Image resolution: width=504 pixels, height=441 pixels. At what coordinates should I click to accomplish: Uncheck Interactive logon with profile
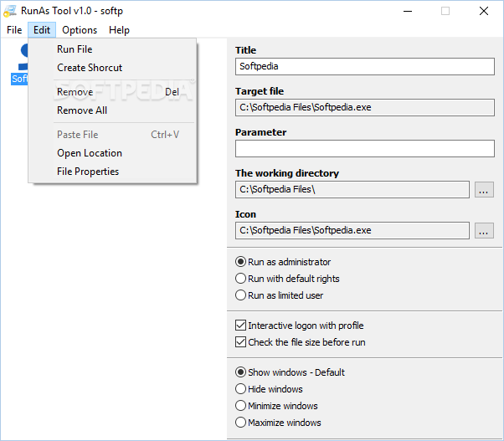[300, 326]
